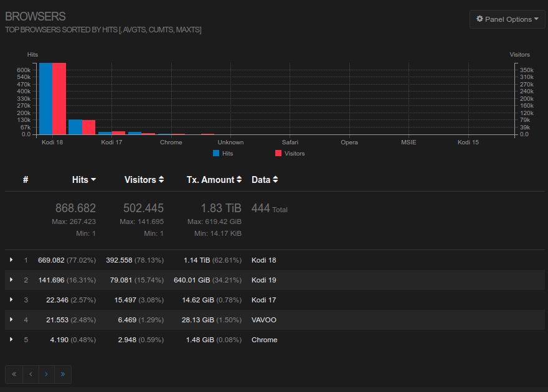Click the Kodi 19 red visitors bar
This screenshot has height=392, width=548.
coord(89,128)
